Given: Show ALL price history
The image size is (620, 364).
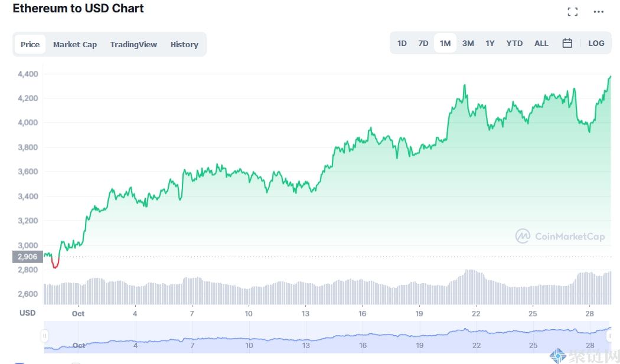Looking at the screenshot, I should 541,43.
